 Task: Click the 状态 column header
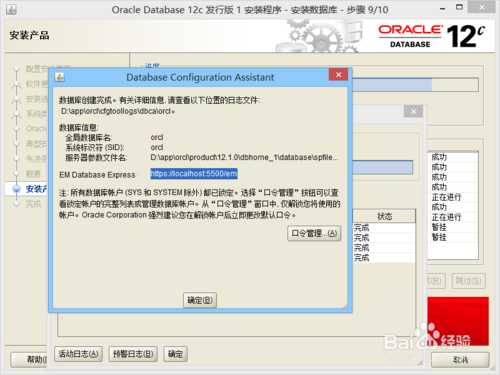click(384, 216)
